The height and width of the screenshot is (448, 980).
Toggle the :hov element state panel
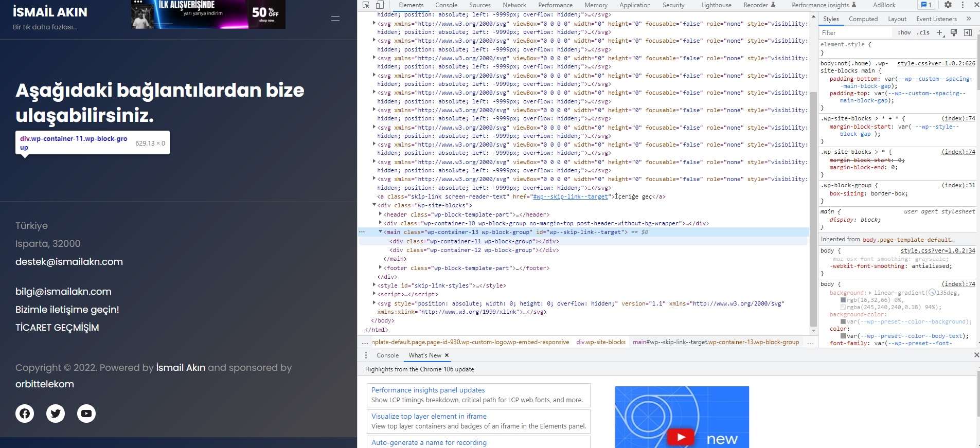click(904, 32)
